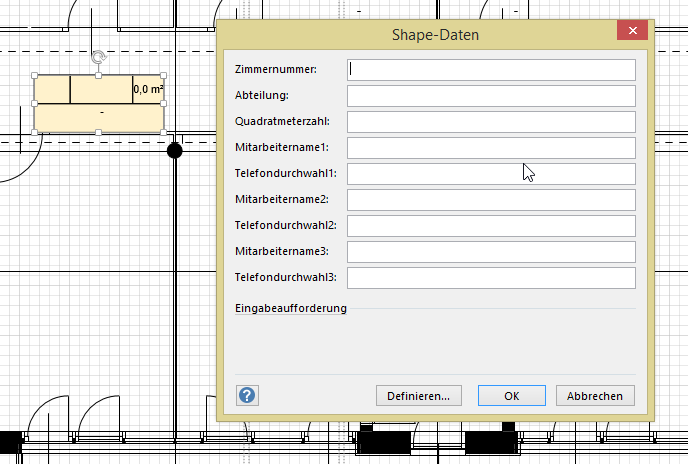
Task: Focus the Telefondurchwahl3 input box
Action: pos(491,278)
